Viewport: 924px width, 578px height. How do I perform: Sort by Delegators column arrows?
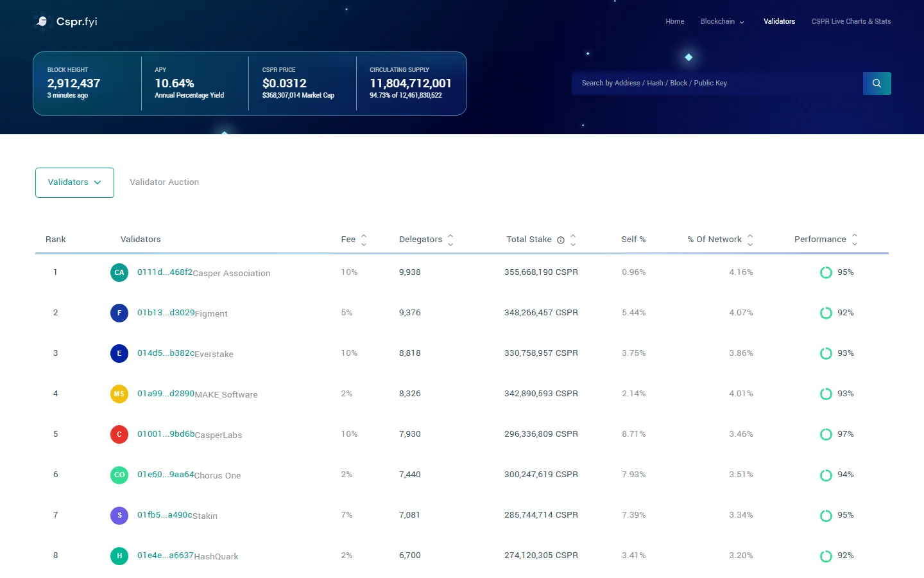450,240
